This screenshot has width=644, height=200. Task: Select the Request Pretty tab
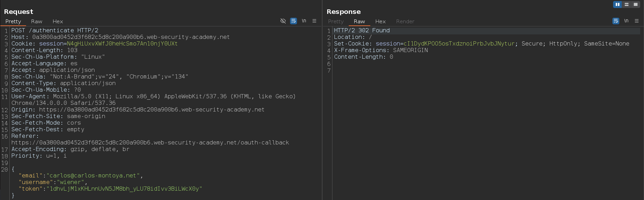tap(13, 22)
